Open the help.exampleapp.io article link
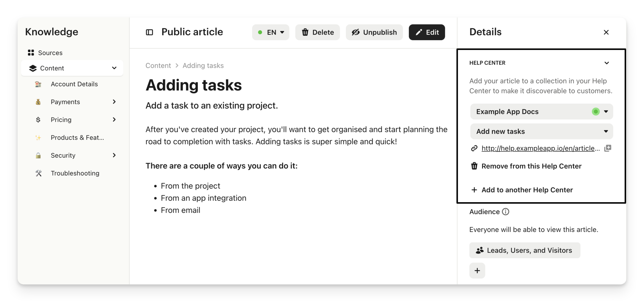The image size is (644, 302). pos(540,148)
